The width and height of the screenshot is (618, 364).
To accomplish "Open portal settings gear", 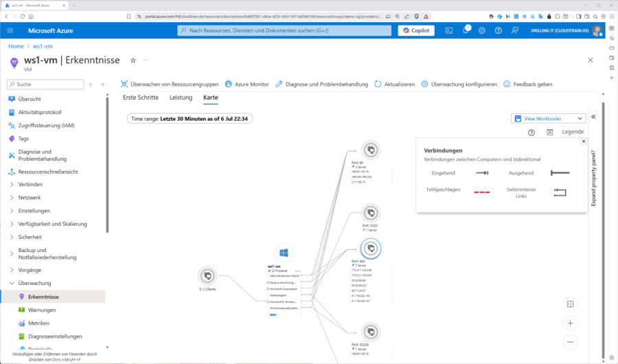I will (x=482, y=30).
